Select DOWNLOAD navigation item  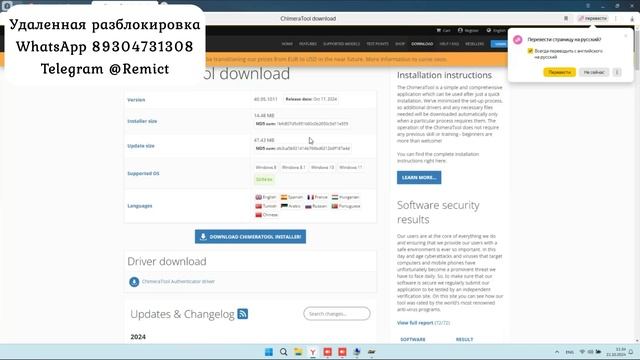[422, 44]
